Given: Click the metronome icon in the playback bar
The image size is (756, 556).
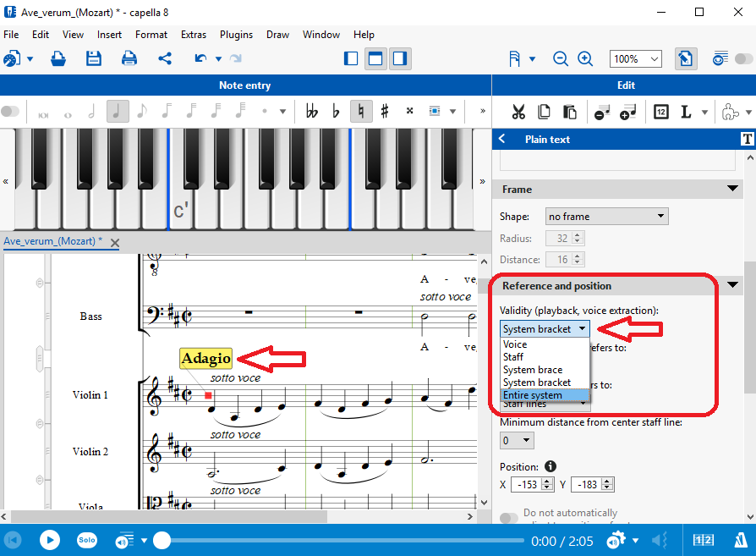Looking at the screenshot, I should [740, 540].
